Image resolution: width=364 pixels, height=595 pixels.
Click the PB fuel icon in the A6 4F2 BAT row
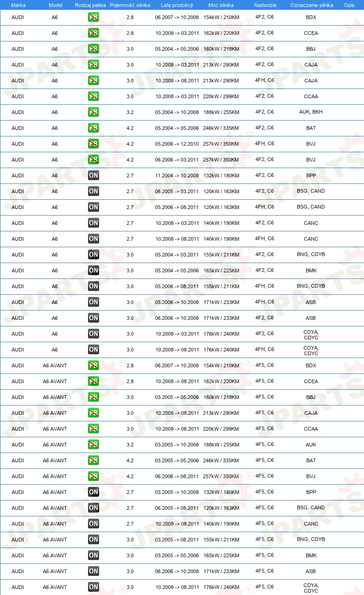tap(94, 128)
